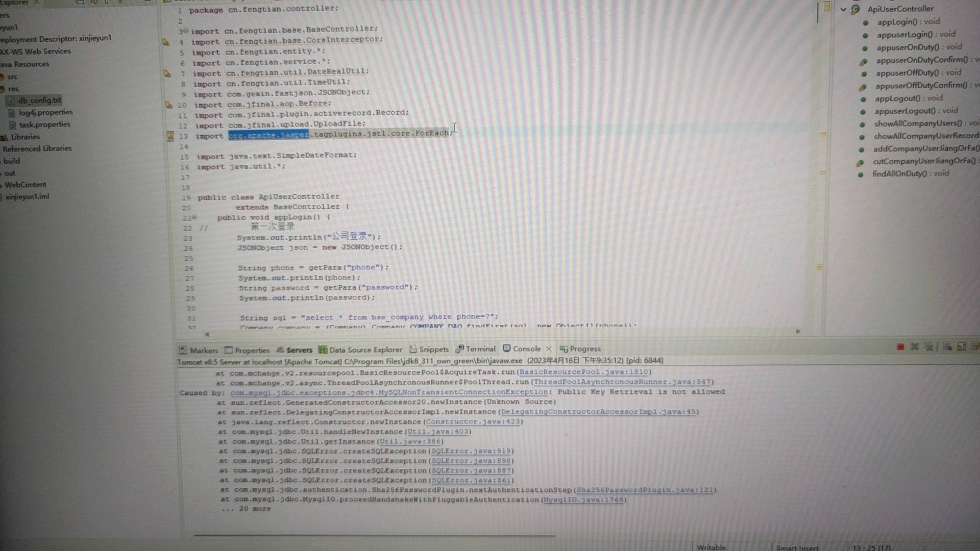Select db_config.txt in the project tree
The height and width of the screenshot is (551, 980).
click(39, 101)
